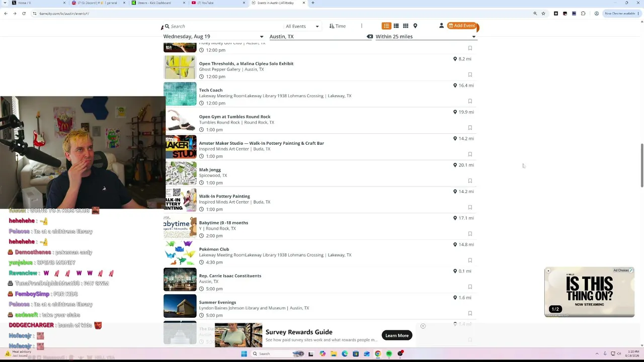Close the Events in Austin tab
This screenshot has width=644, height=362.
click(304, 3)
